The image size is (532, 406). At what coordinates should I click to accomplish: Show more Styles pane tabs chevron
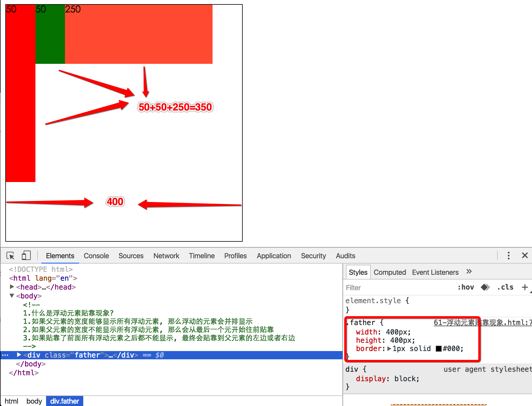(469, 271)
